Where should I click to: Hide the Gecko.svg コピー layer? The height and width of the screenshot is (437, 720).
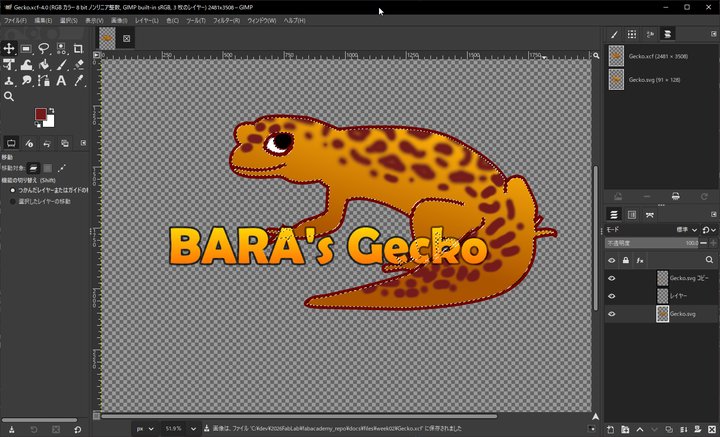pos(612,278)
